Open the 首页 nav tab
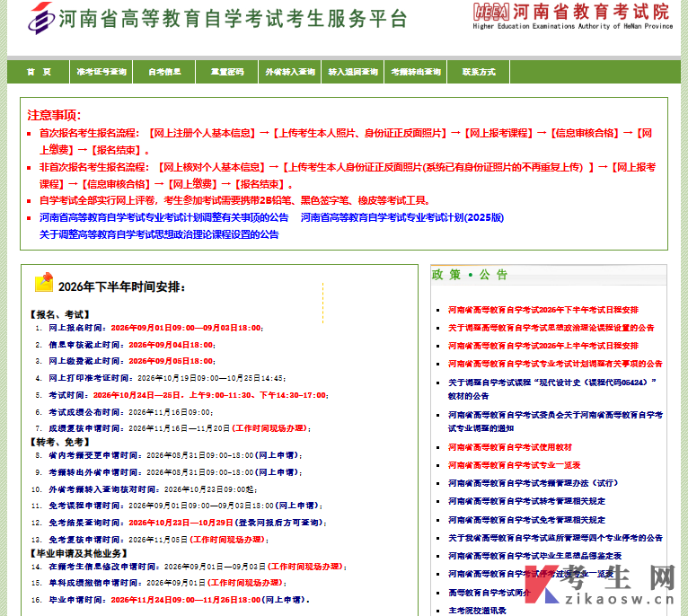This screenshot has width=688, height=616. (39, 72)
